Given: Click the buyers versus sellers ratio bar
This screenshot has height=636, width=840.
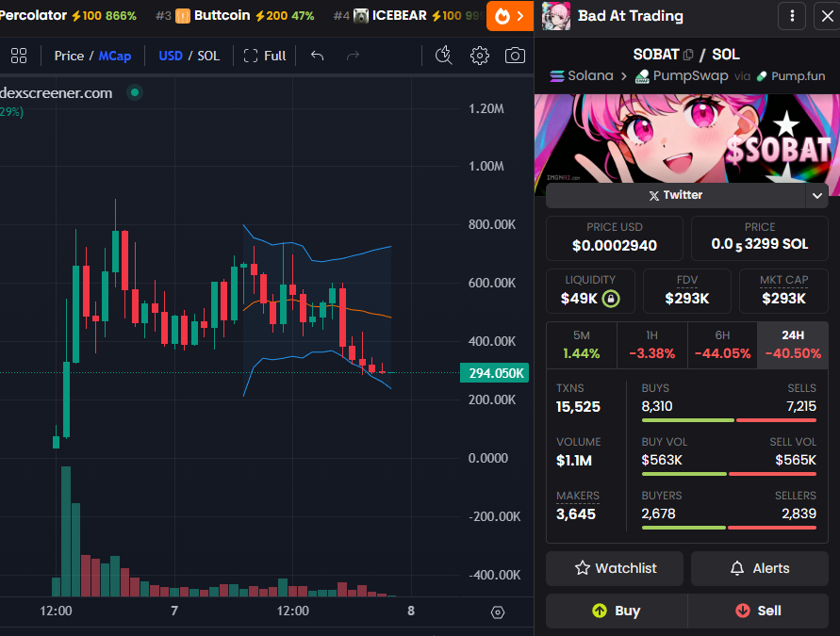Looking at the screenshot, I should (x=729, y=528).
